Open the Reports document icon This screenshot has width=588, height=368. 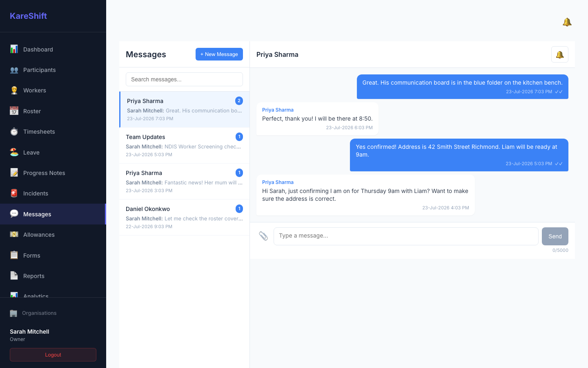14,276
